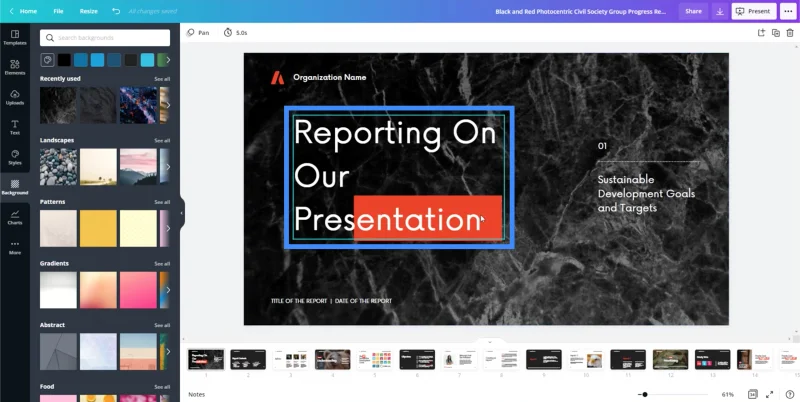Open the Text panel
800x402 pixels.
click(x=15, y=128)
